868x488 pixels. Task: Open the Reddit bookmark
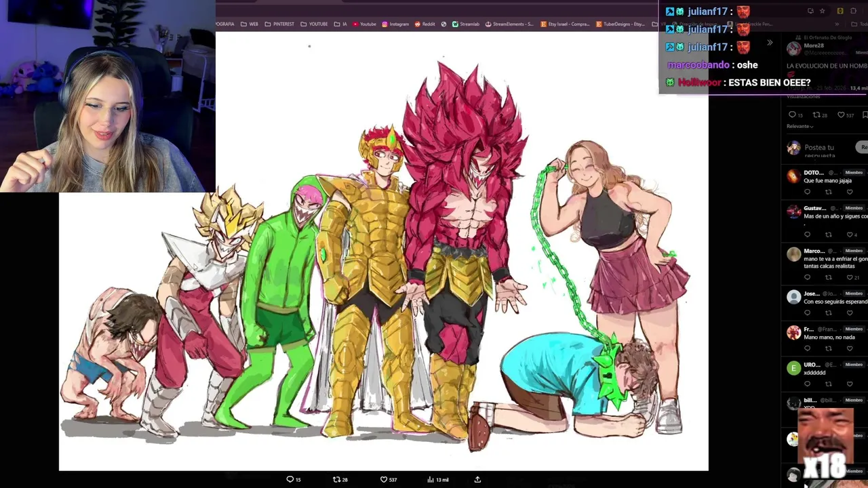[425, 24]
